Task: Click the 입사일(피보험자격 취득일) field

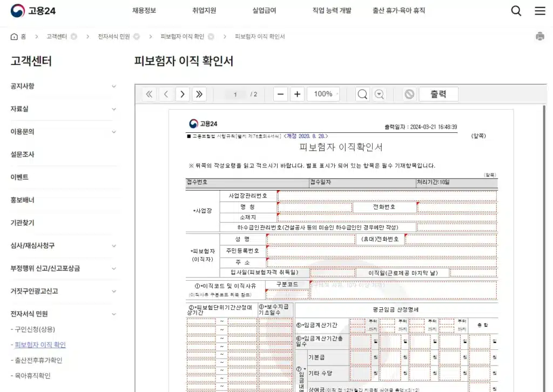Action: coord(333,273)
